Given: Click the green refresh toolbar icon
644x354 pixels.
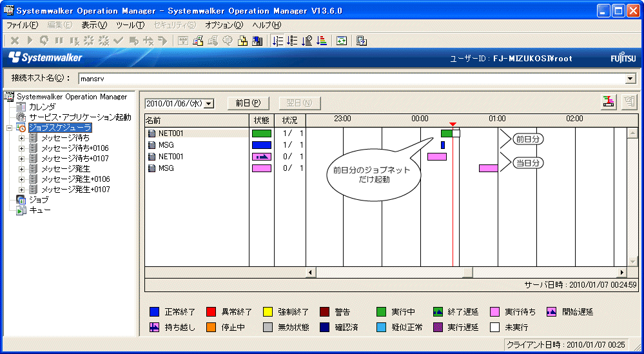Looking at the screenshot, I should pos(342,41).
